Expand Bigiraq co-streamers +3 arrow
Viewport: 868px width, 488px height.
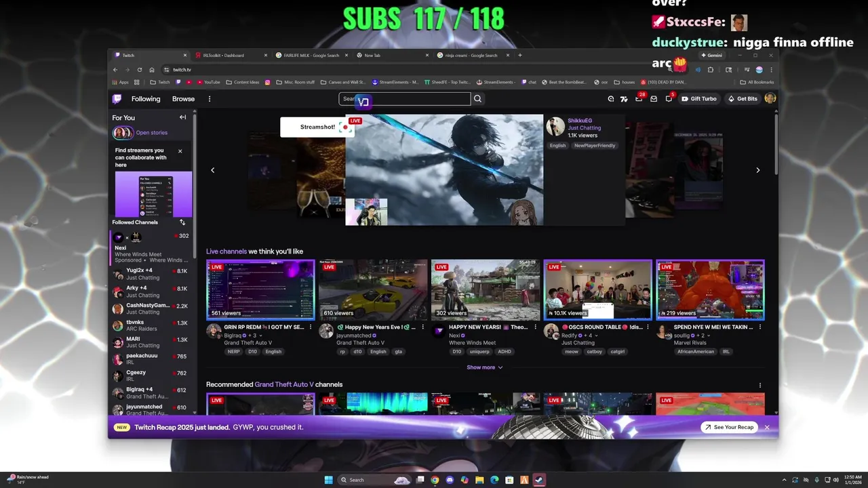[260, 335]
